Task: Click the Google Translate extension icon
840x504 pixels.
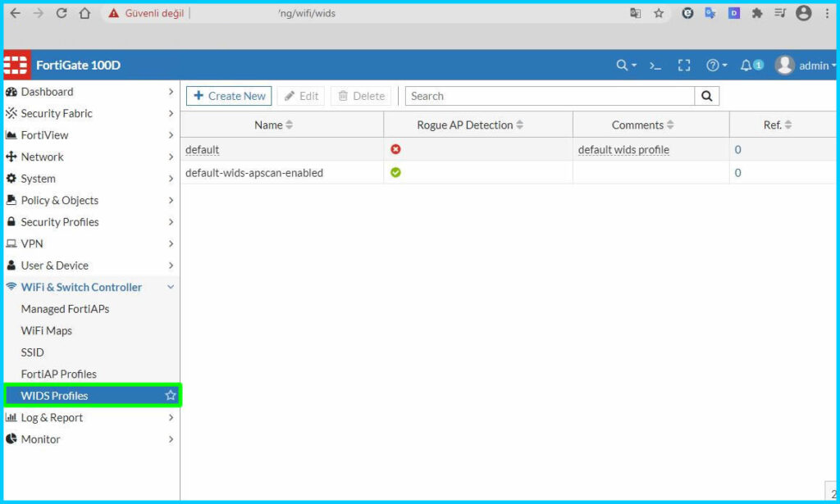Action: tap(710, 13)
